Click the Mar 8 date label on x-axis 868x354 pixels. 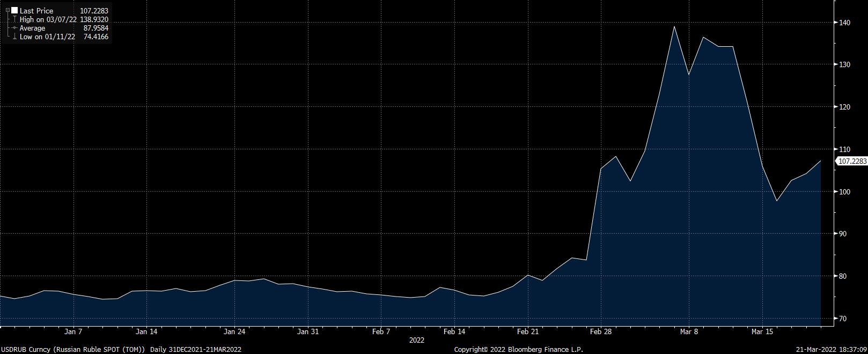tap(689, 331)
